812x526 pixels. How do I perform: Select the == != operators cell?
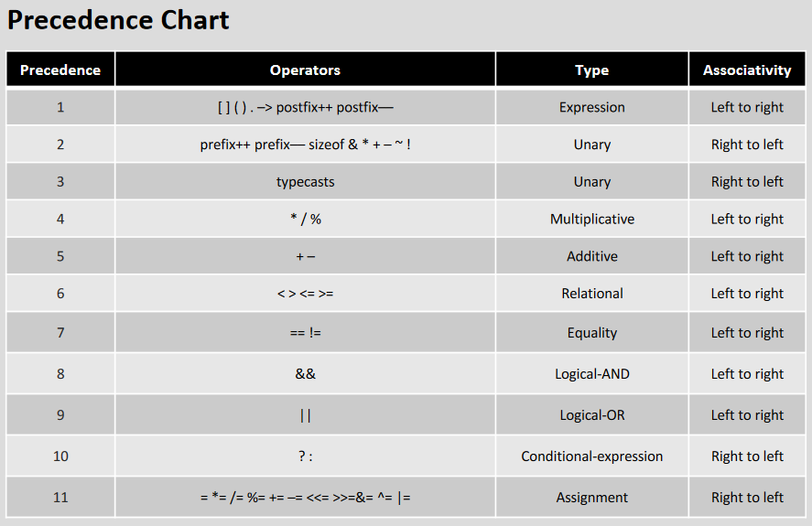pos(305,332)
